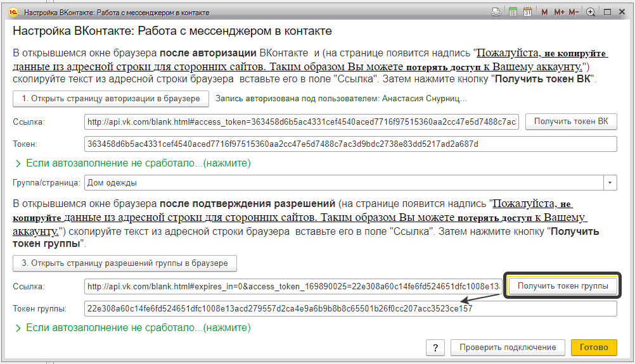Click the 'Получить токен ВК' button
The image size is (635, 364).
click(x=571, y=122)
